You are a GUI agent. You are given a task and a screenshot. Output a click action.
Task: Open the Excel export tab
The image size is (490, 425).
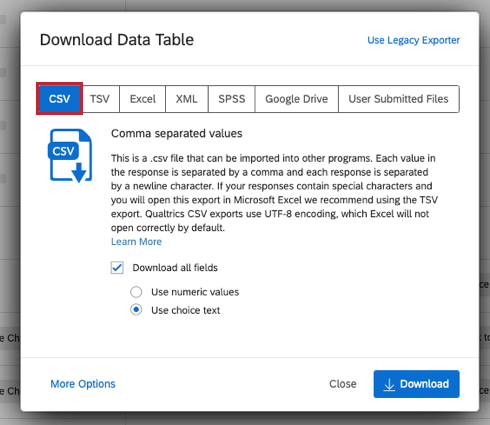tap(143, 99)
